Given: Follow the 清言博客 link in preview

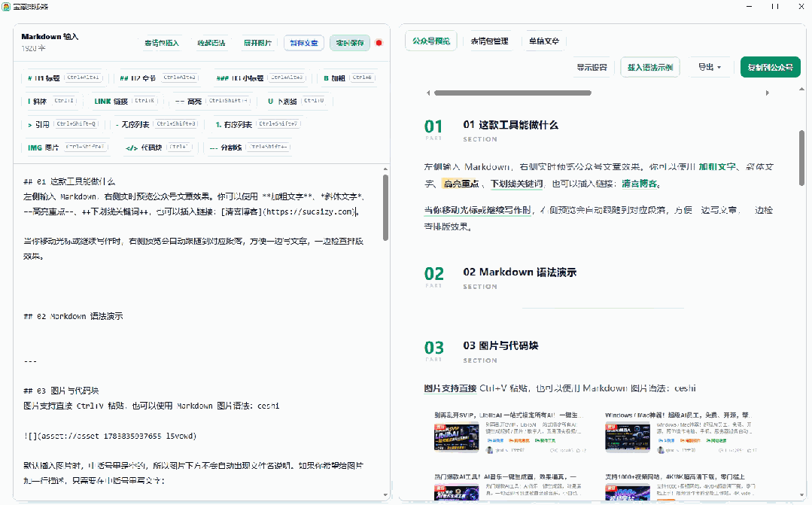Looking at the screenshot, I should coord(640,184).
